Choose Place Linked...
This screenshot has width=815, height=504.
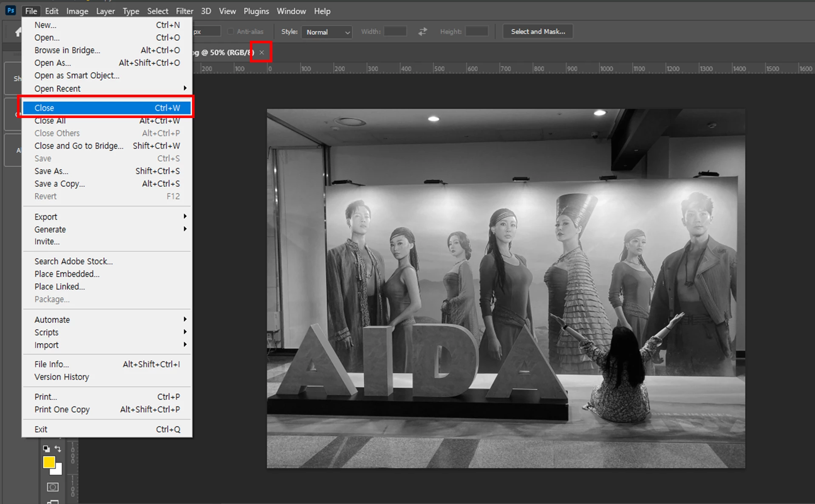(x=107, y=287)
